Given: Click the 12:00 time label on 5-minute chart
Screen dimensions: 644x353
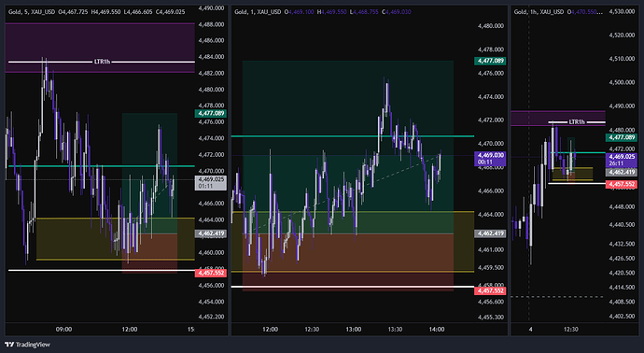Looking at the screenshot, I should (130, 329).
